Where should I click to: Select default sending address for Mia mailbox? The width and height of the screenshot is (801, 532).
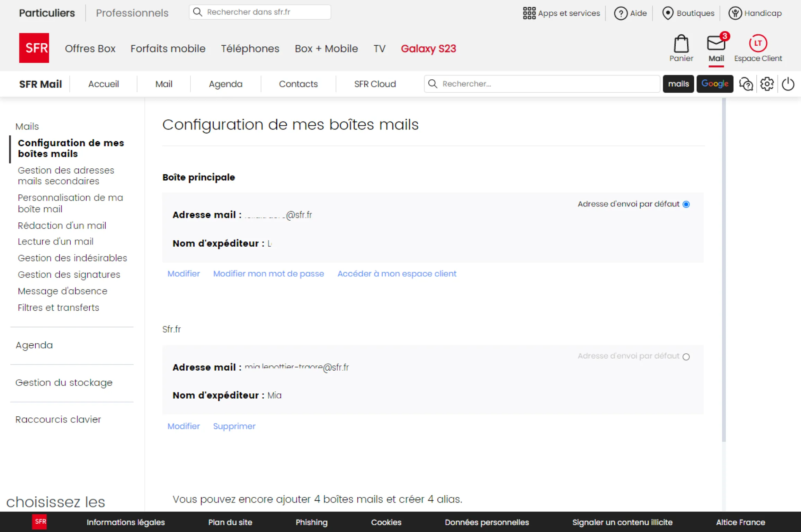tap(686, 357)
